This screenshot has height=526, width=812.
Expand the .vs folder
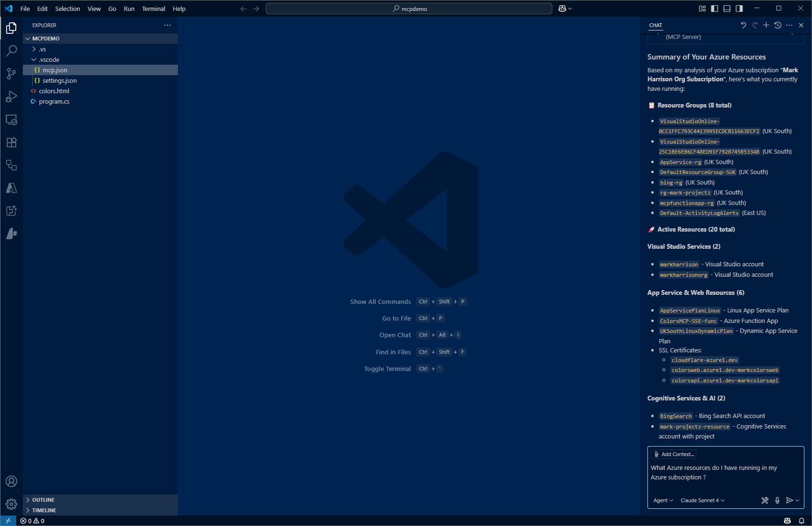[42, 49]
